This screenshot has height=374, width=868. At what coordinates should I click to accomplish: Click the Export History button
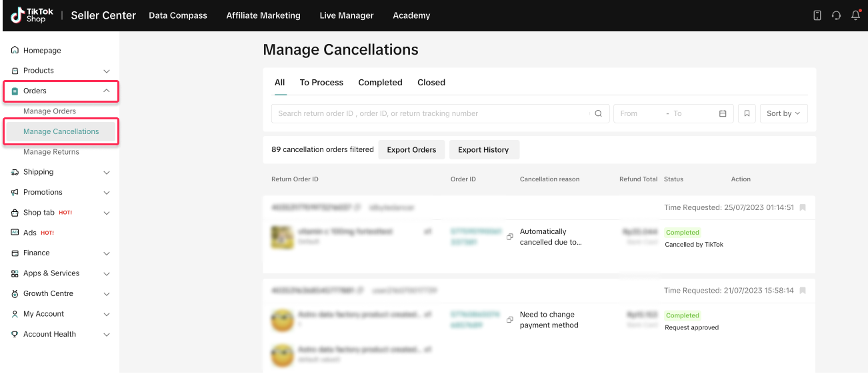(x=483, y=150)
